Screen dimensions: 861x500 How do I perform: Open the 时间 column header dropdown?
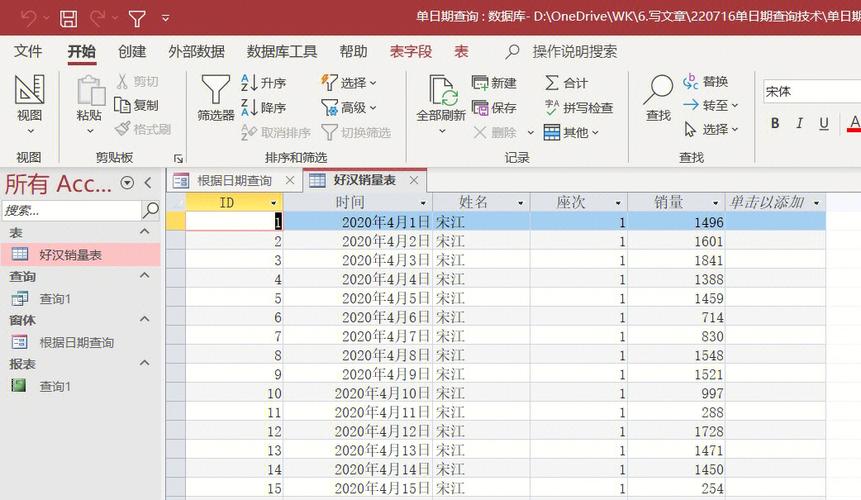pos(423,203)
